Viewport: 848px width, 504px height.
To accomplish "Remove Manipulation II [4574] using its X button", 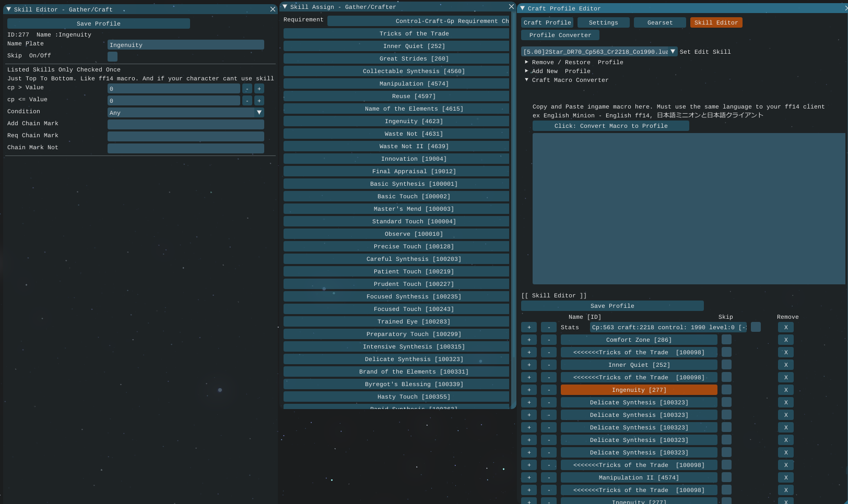I will [x=786, y=477].
